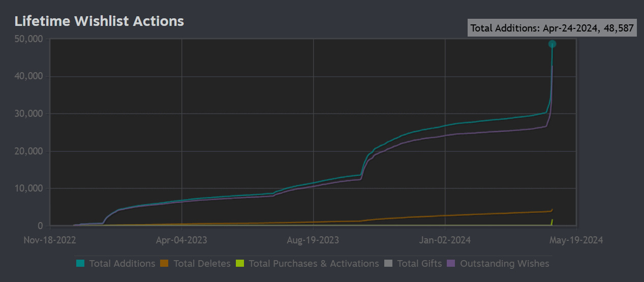644x282 pixels.
Task: Click the green Purchases & Activations legend swatch
Action: [240, 263]
